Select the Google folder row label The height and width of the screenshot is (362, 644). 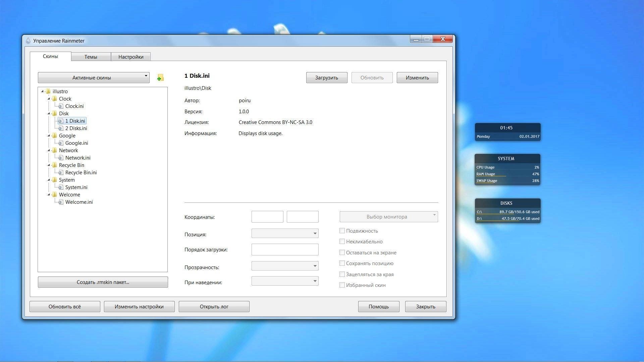coord(67,135)
